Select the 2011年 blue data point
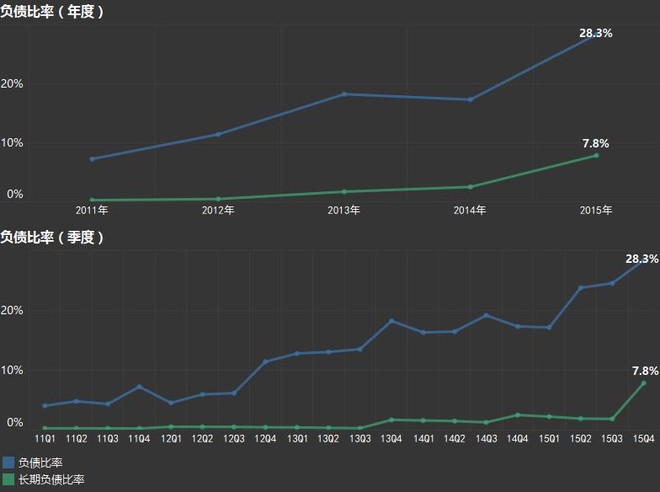The image size is (660, 492). [92, 159]
